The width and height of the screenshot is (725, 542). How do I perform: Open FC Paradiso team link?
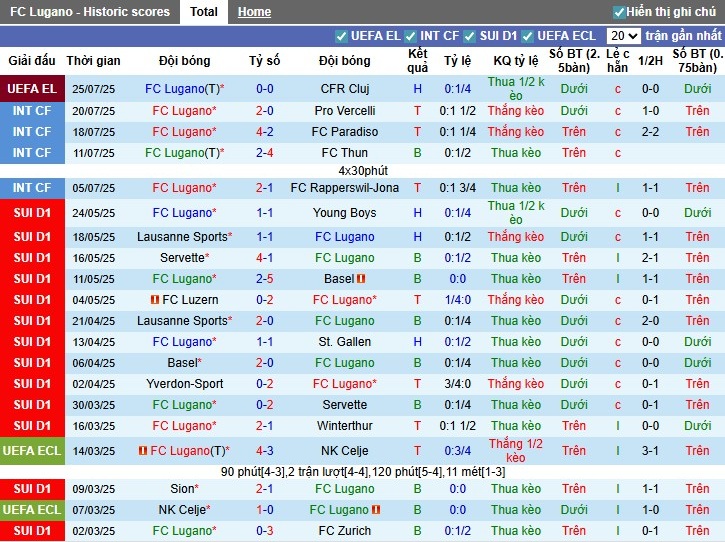(x=344, y=132)
